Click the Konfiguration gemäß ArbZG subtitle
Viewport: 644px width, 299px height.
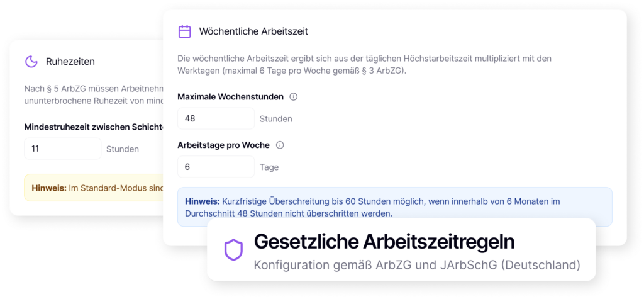(417, 264)
